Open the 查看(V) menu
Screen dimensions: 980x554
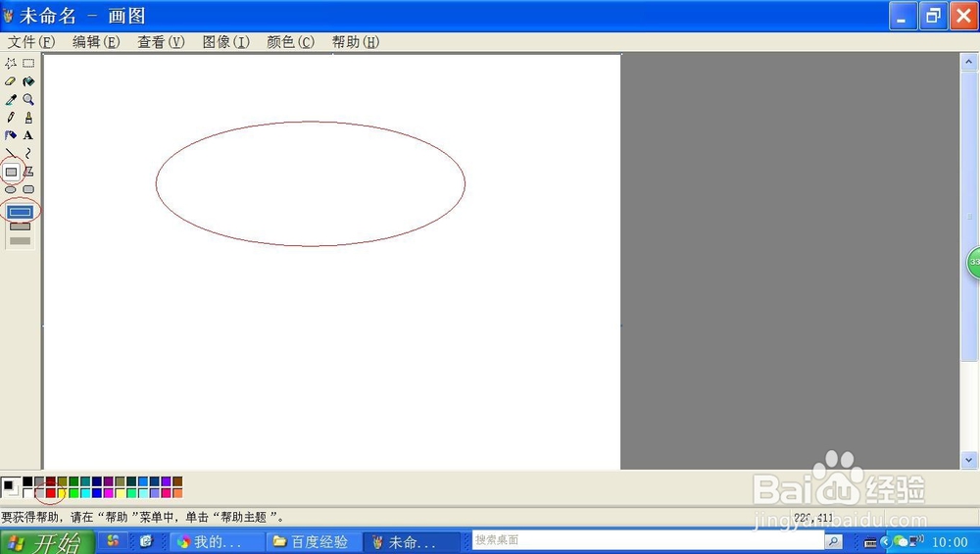pyautogui.click(x=162, y=42)
